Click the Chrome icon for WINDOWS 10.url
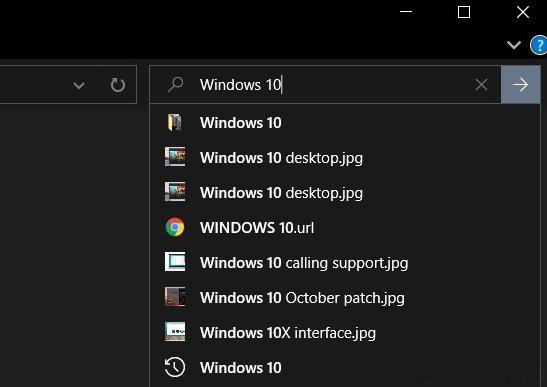This screenshot has height=387, width=547. (175, 227)
